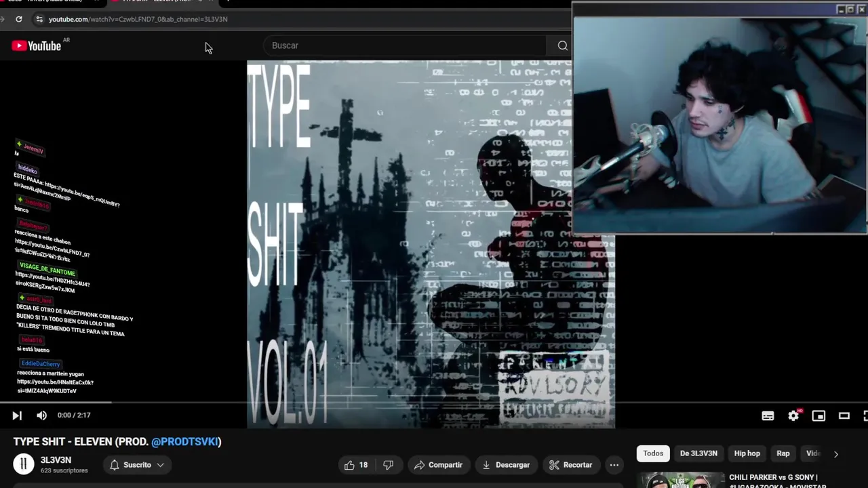868x488 pixels.
Task: Click the search magnifier button
Action: 562,45
